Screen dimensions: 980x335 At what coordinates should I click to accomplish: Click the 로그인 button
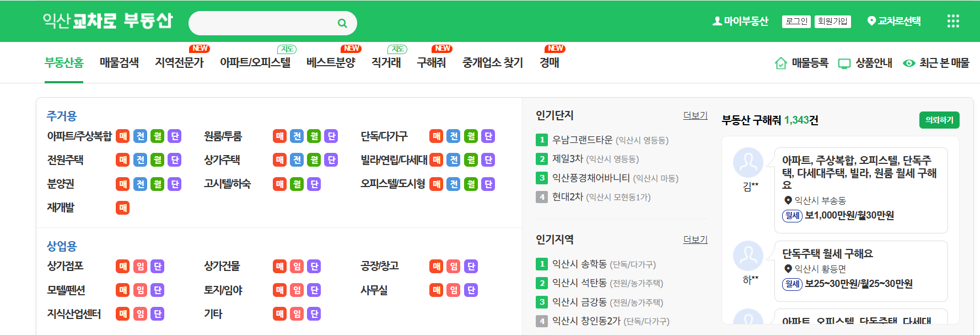(796, 22)
